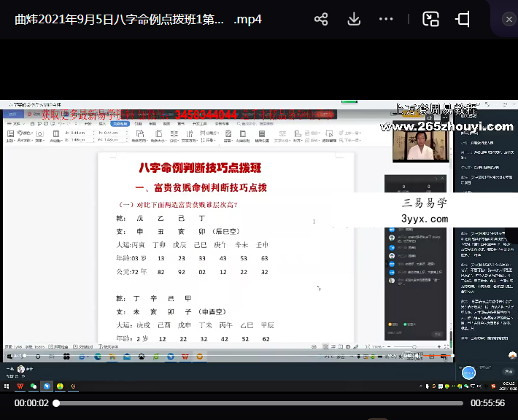The width and height of the screenshot is (518, 420).
Task: Click 下移一层 send backward button
Action: (x=350, y=140)
